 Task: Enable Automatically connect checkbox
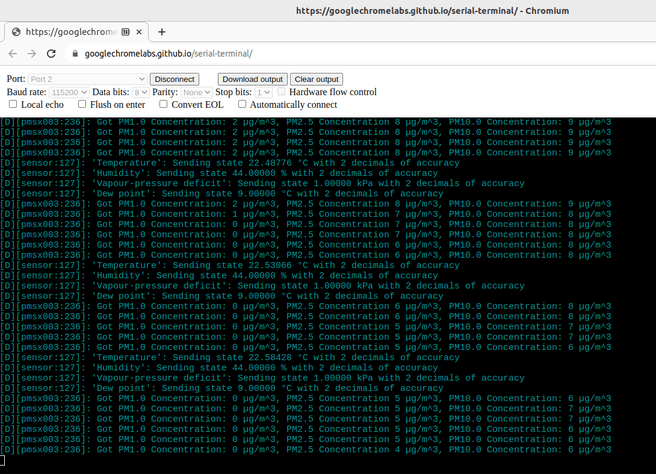coord(242,104)
